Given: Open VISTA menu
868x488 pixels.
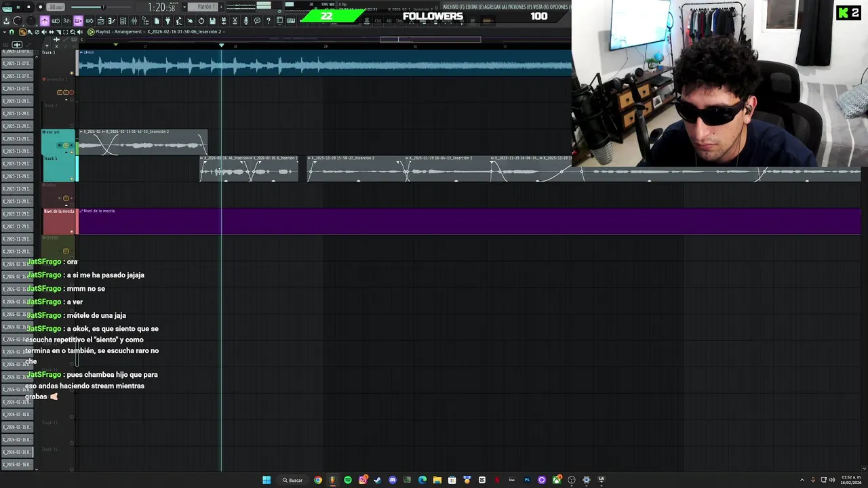Looking at the screenshot, I should coord(540,7).
